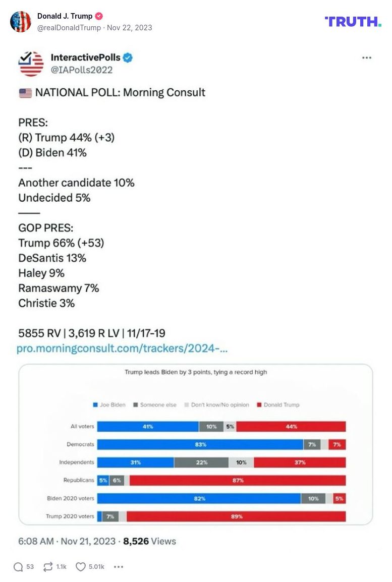Click the blue verified badge on InteractivePolls
The width and height of the screenshot is (392, 582).
[128, 57]
